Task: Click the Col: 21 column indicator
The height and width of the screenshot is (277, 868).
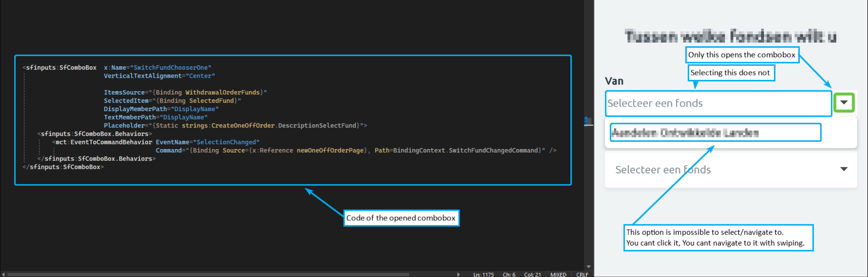Action: click(532, 274)
